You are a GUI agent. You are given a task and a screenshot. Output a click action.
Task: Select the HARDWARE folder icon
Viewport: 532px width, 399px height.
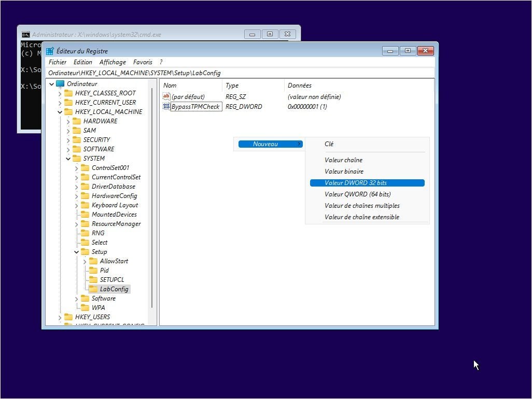77,121
